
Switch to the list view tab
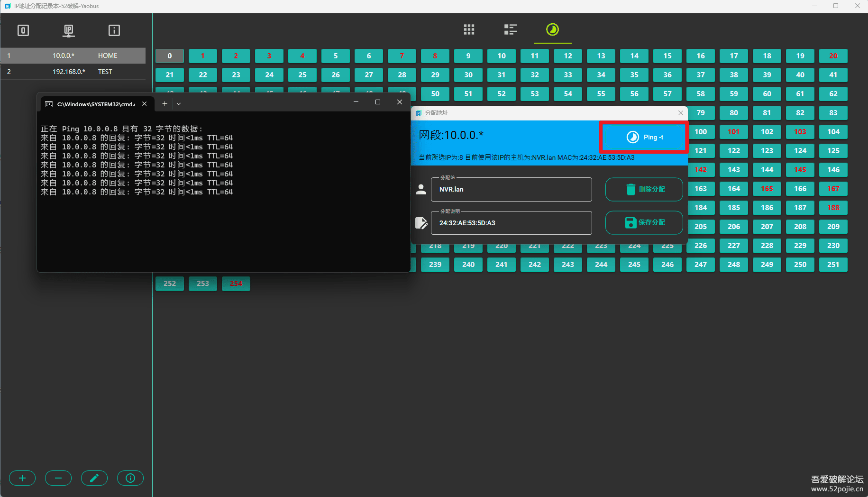[x=510, y=30]
